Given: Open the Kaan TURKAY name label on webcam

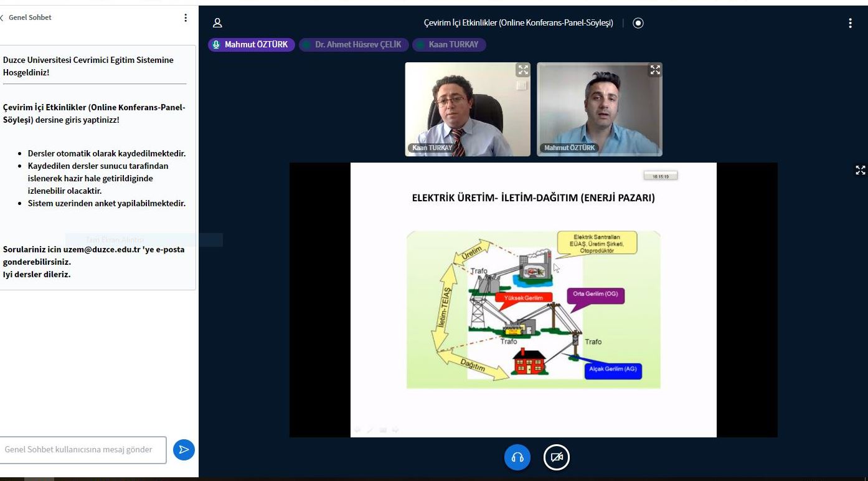Looking at the screenshot, I should coord(432,148).
